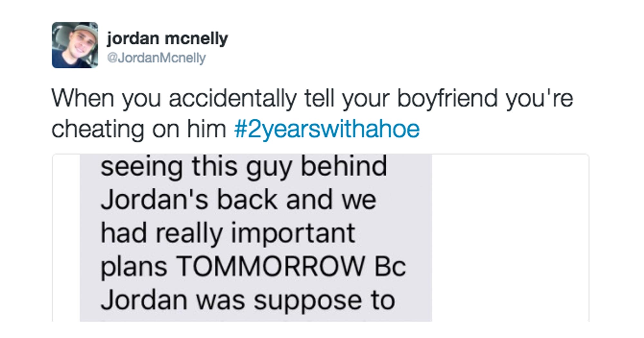Open jordan mcnelly's profile avatar photo
644x338 pixels.
tap(75, 45)
